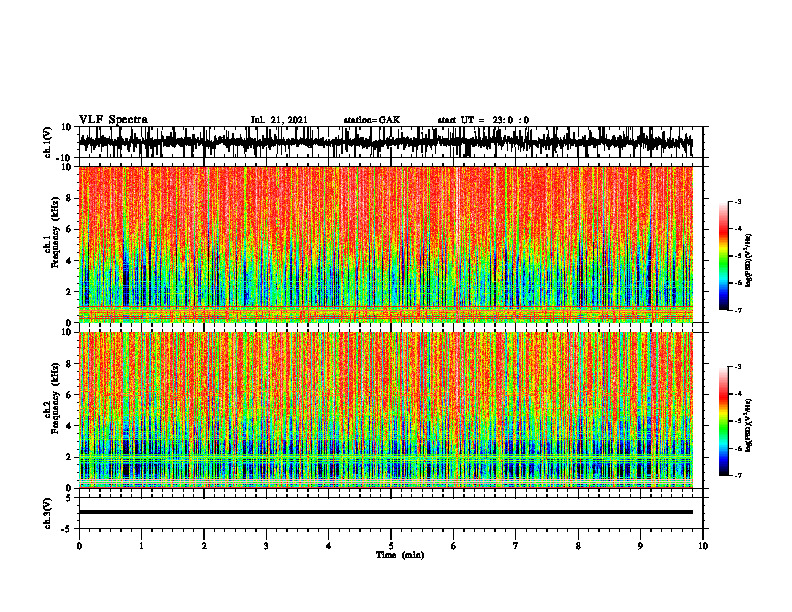Click the 'Time (min)' axis label
Image resolution: width=792 pixels, height=612 pixels.
tap(400, 555)
